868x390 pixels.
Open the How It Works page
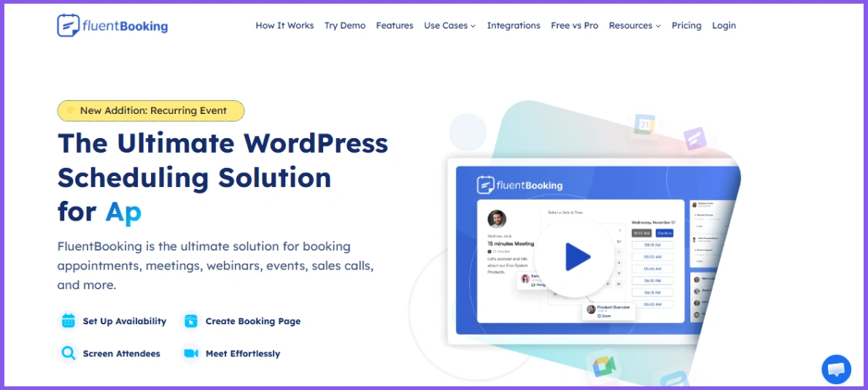(x=284, y=26)
